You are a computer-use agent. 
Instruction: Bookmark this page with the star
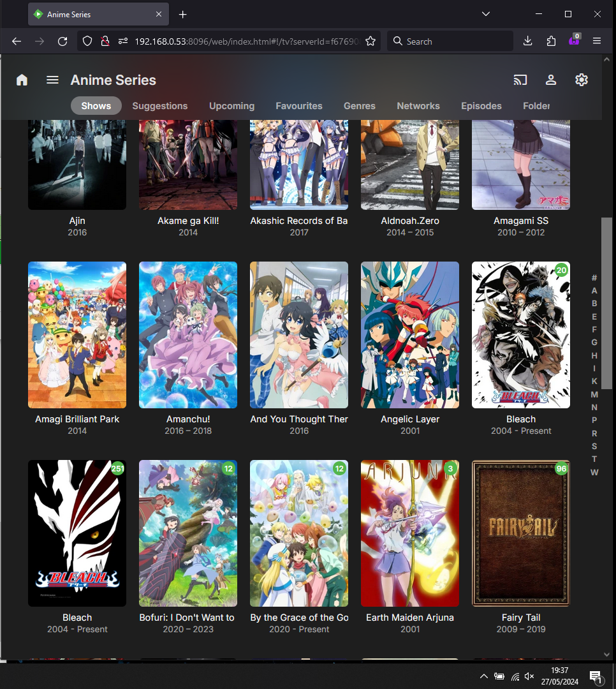[370, 41]
